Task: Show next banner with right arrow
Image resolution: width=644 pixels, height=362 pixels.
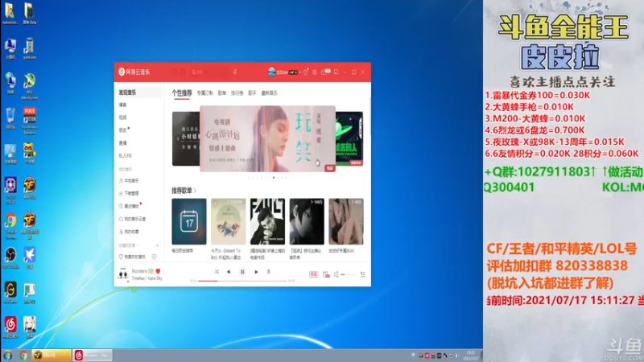Action: 357,138
